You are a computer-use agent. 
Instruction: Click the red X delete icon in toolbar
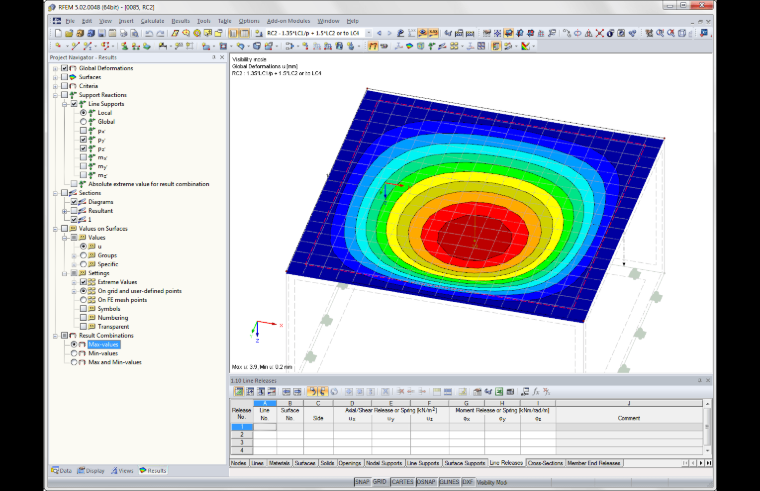click(599, 33)
